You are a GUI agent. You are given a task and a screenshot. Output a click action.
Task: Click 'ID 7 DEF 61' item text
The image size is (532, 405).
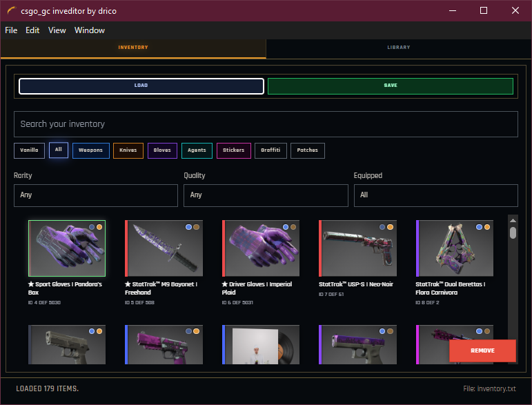pos(331,295)
